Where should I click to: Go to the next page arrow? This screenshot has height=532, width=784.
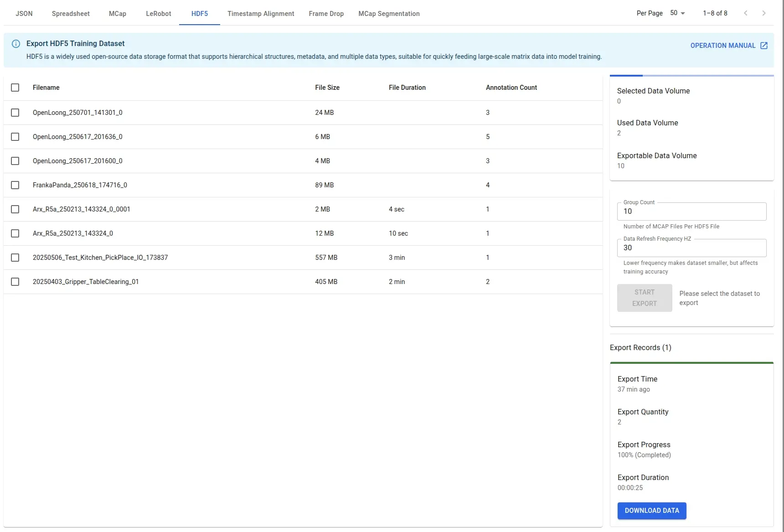[x=764, y=13]
